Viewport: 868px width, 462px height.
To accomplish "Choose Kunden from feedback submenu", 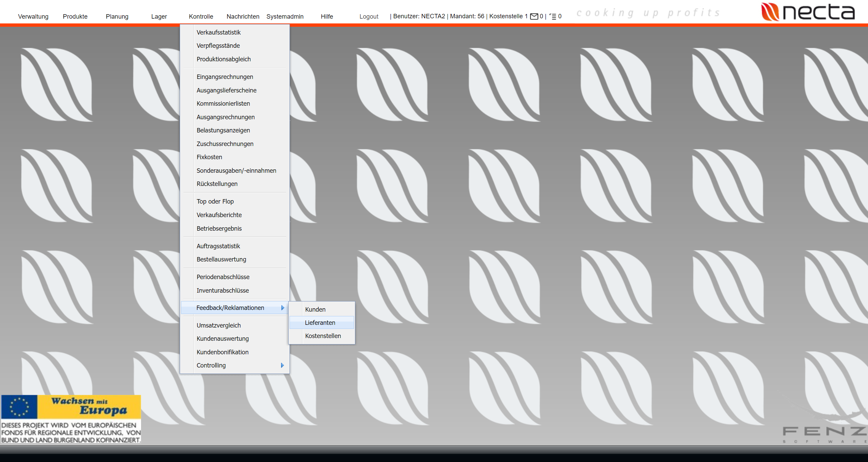I will pyautogui.click(x=315, y=309).
